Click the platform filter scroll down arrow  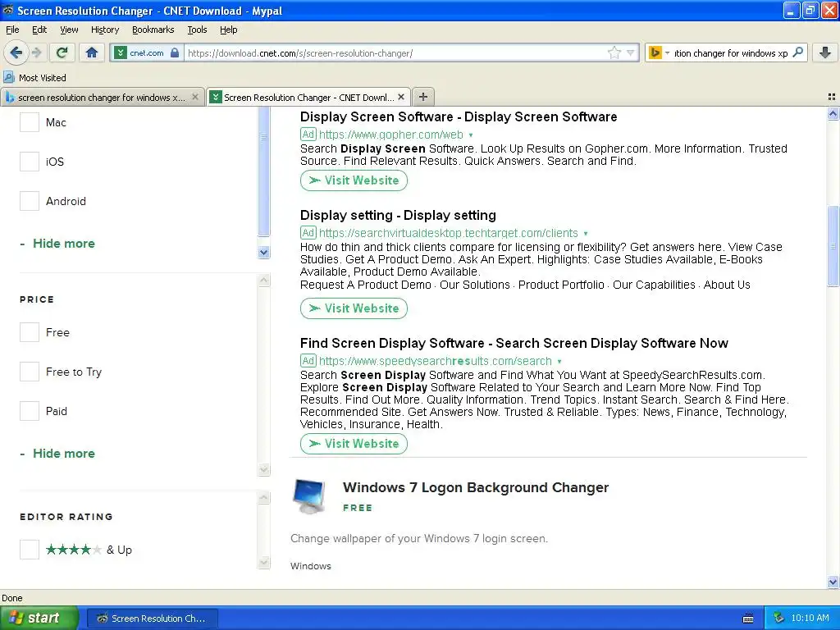tap(263, 252)
